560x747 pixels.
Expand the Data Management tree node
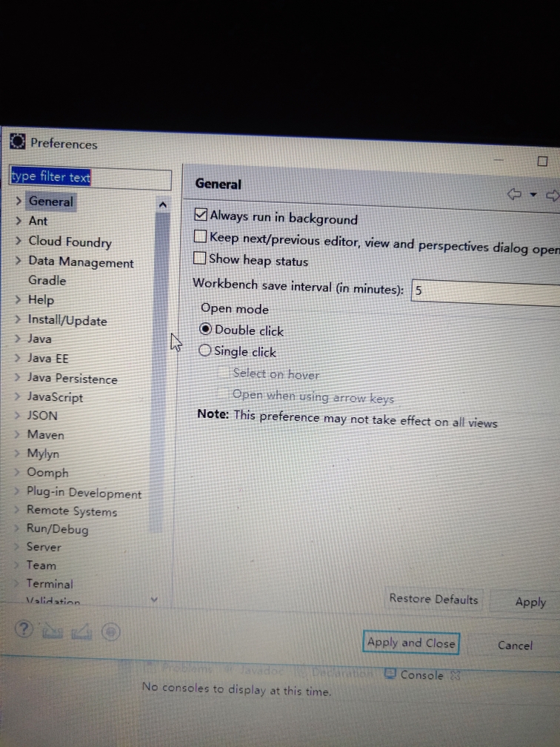pos(18,260)
